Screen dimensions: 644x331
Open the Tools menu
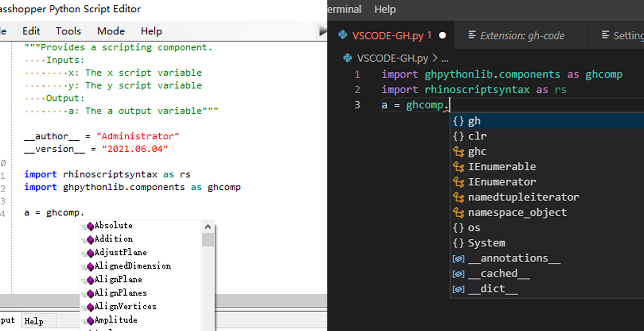[x=68, y=31]
